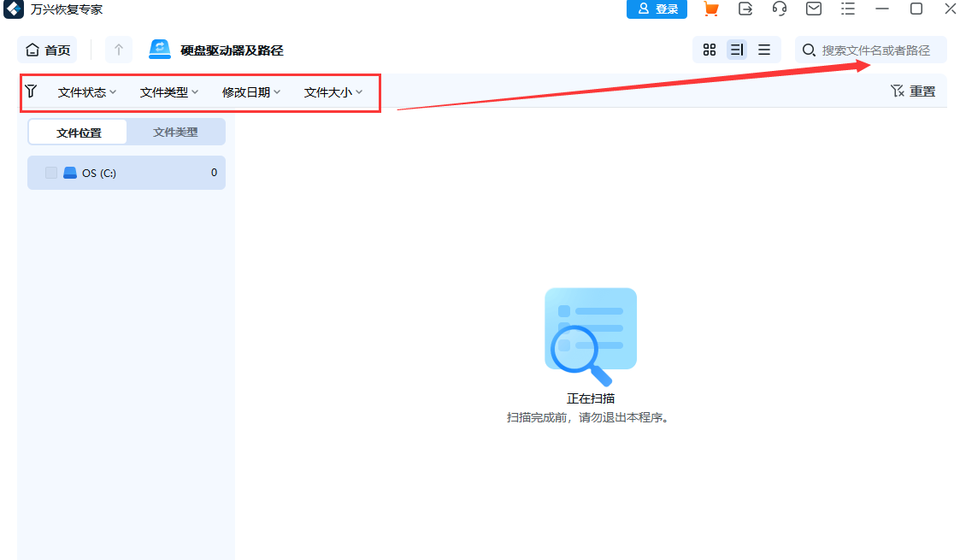Select the 文件位置 tab

pos(77,132)
